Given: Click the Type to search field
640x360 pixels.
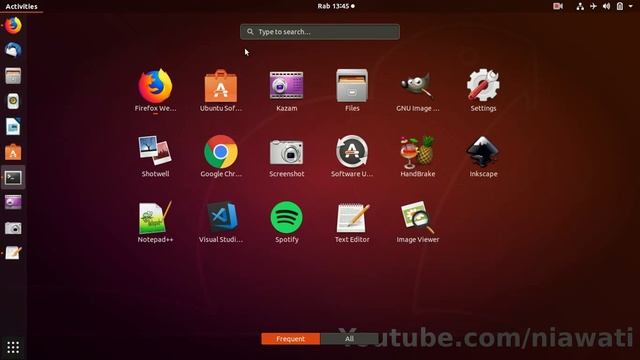Looking at the screenshot, I should [320, 32].
